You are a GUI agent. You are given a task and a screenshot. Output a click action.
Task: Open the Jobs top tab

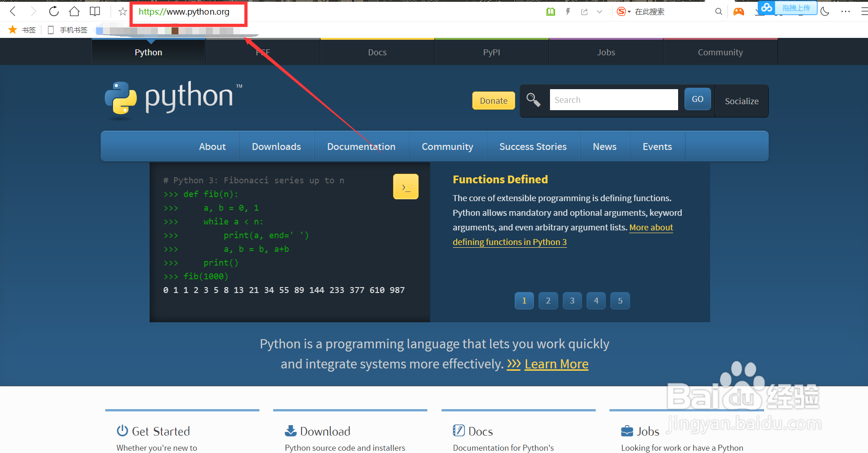[x=606, y=52]
